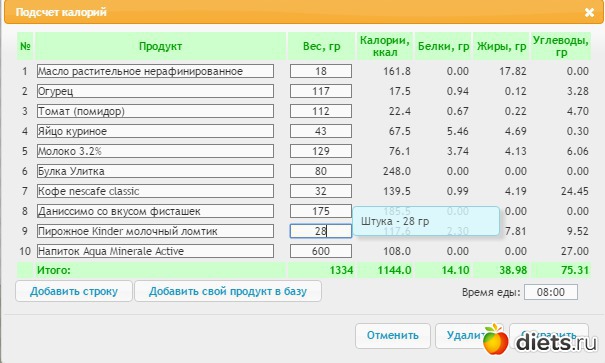Click the 'Продукт' column header
Viewport: 605px width, 363px height.
tap(160, 46)
